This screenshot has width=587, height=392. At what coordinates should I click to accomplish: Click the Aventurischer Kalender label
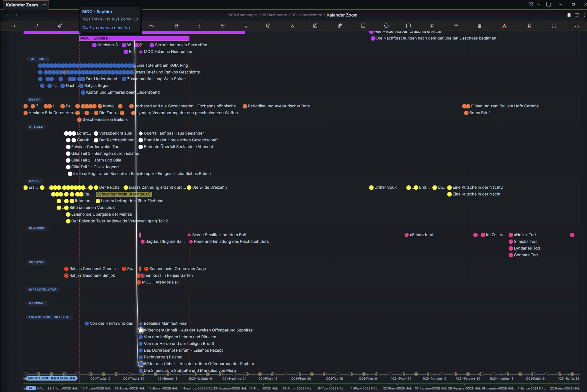pos(52,378)
